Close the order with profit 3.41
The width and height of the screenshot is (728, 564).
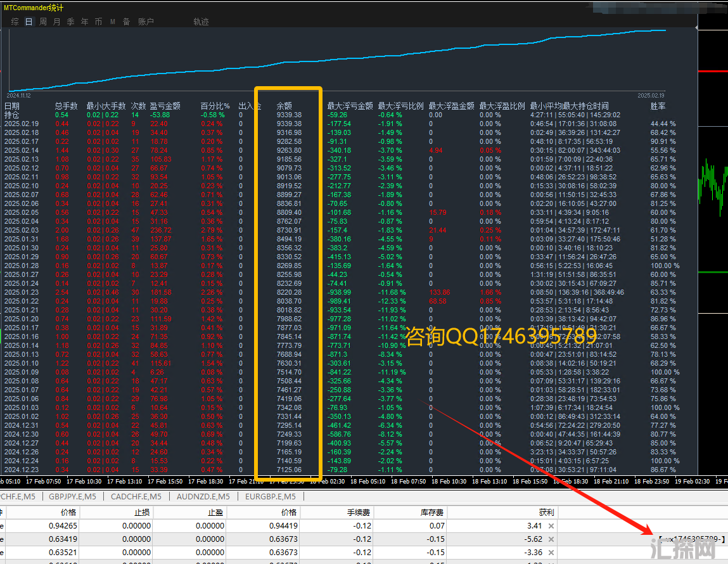point(551,526)
